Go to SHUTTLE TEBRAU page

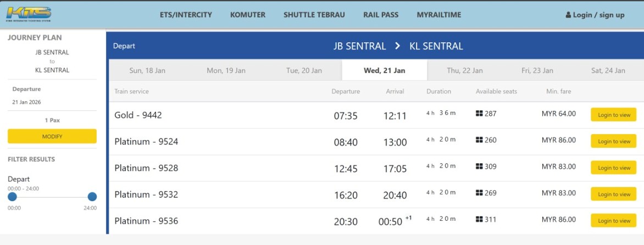(x=315, y=15)
